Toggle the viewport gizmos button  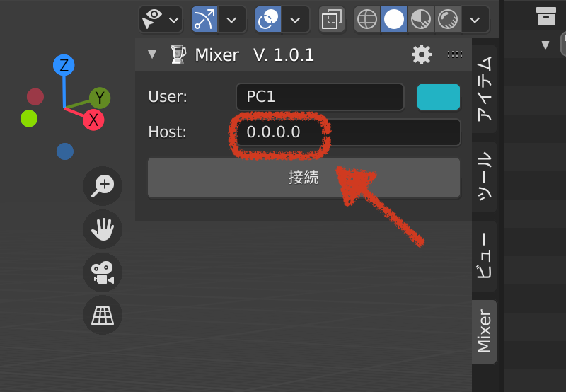tap(204, 19)
